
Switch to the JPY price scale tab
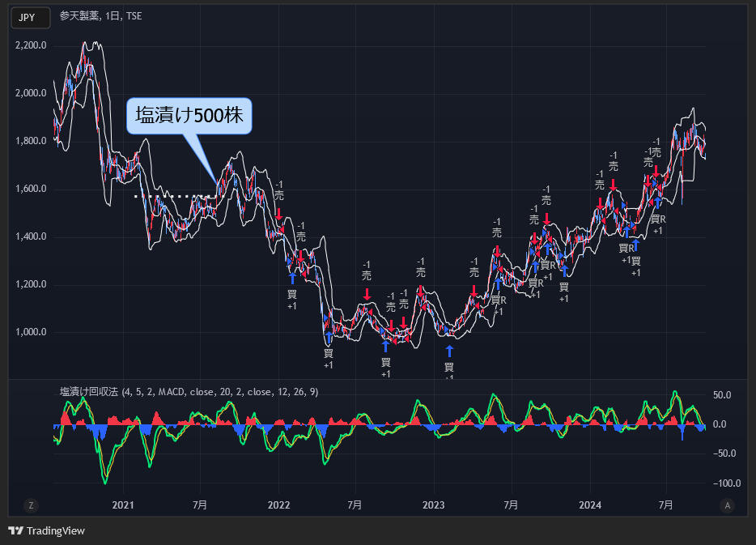29,16
